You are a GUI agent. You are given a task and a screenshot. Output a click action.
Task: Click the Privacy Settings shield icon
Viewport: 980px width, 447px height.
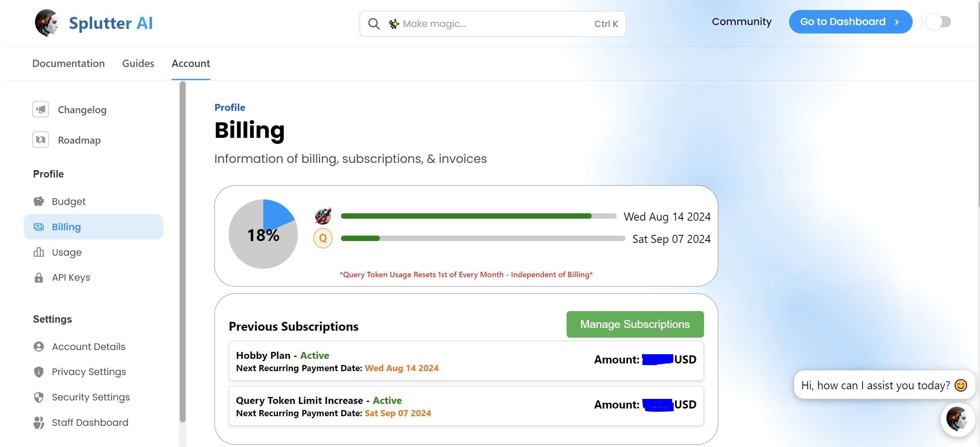pos(39,372)
